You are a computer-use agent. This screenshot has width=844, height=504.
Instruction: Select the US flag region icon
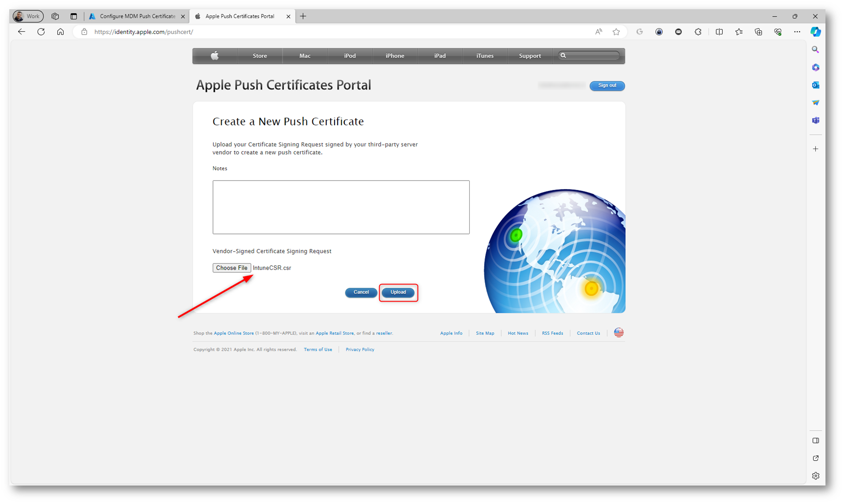pos(619,333)
